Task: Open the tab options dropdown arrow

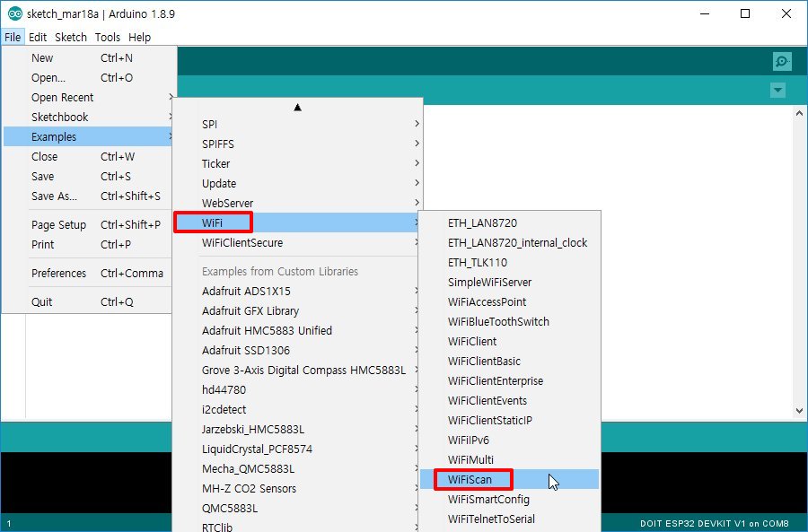Action: coord(777,90)
